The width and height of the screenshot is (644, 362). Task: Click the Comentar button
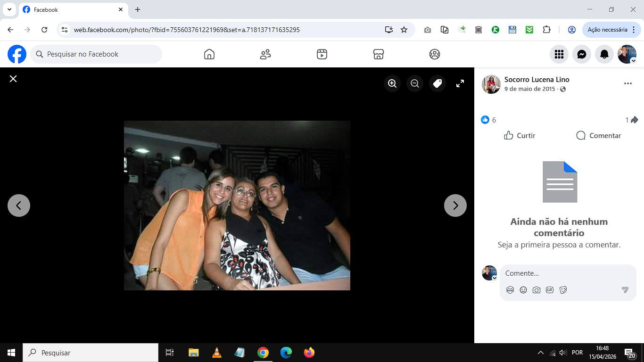pos(599,136)
